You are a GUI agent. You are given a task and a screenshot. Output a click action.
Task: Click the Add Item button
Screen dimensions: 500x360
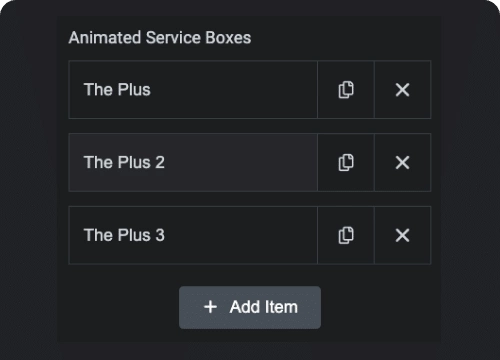[250, 307]
